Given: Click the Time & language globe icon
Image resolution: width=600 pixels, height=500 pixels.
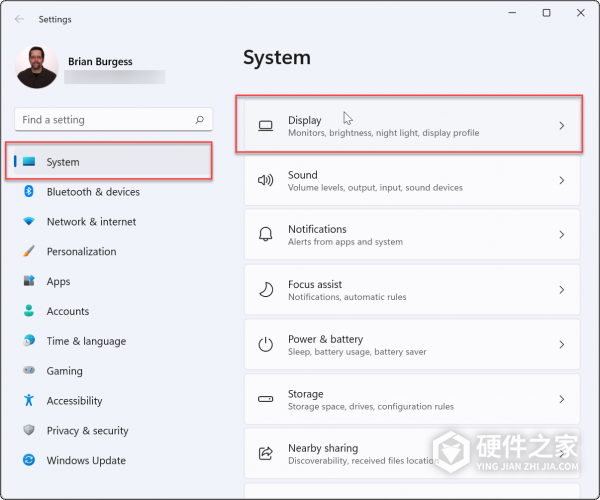Looking at the screenshot, I should click(29, 340).
